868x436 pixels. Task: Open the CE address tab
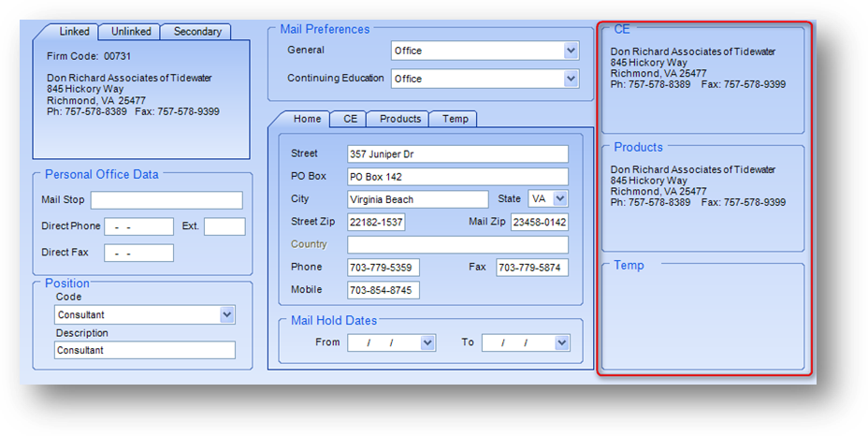[350, 119]
